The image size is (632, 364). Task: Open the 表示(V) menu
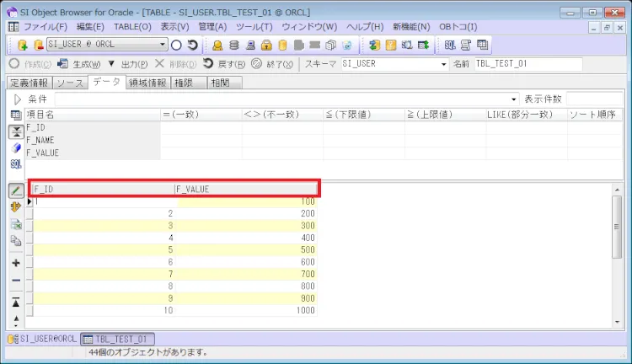175,27
